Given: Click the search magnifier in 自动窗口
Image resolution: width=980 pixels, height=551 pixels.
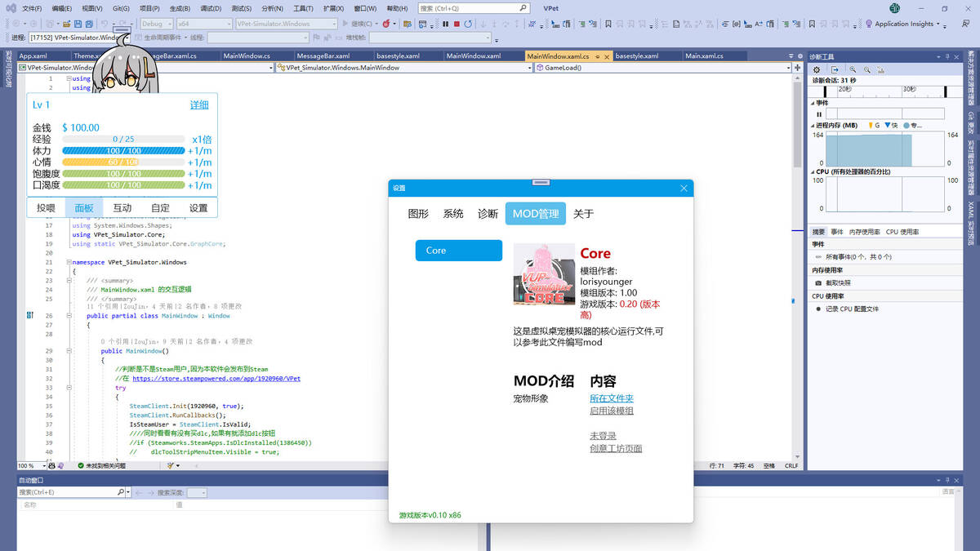Looking at the screenshot, I should click(x=121, y=492).
